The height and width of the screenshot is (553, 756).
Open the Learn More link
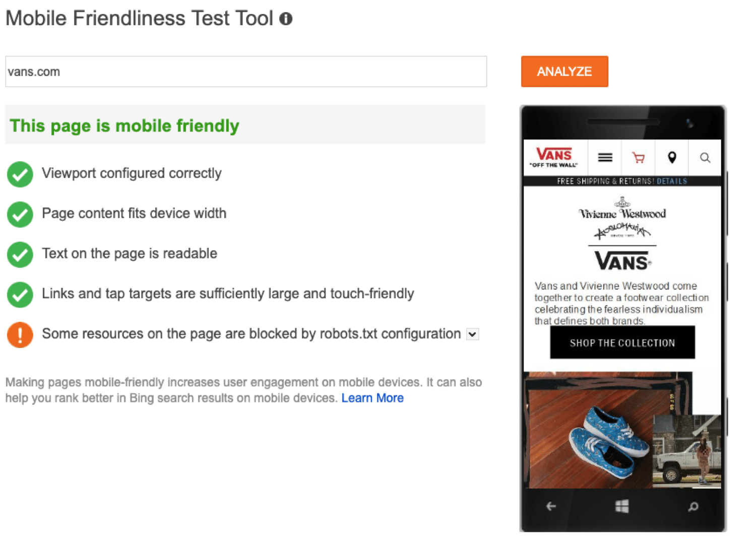tap(372, 397)
